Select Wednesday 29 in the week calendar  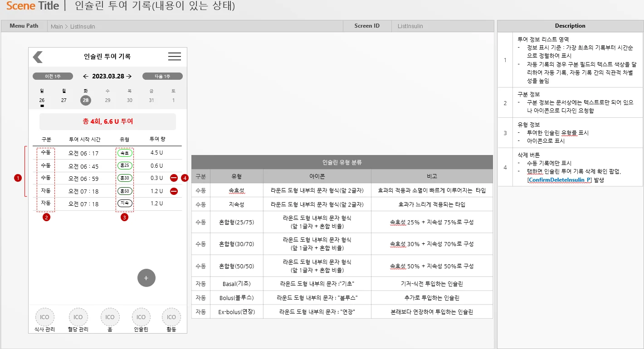pos(107,100)
